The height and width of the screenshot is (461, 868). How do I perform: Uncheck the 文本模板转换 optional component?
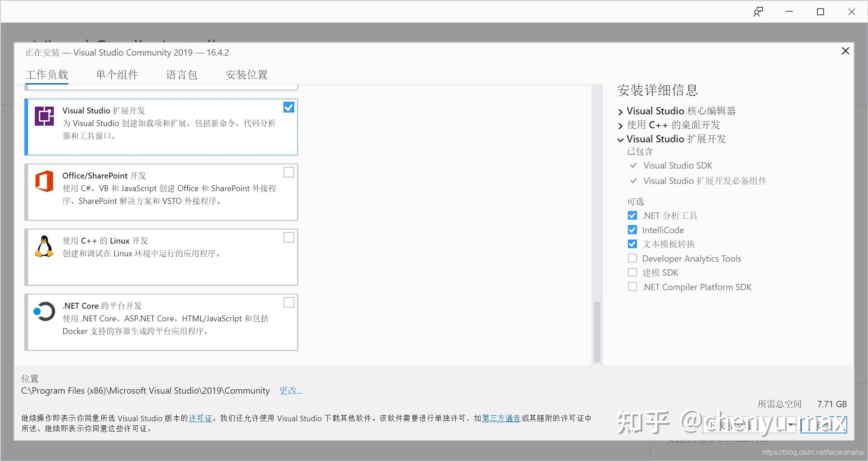point(632,244)
